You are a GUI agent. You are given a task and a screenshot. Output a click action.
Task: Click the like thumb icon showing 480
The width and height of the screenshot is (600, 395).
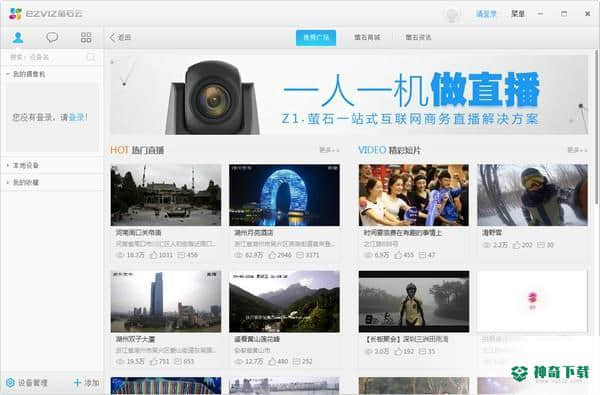click(272, 361)
